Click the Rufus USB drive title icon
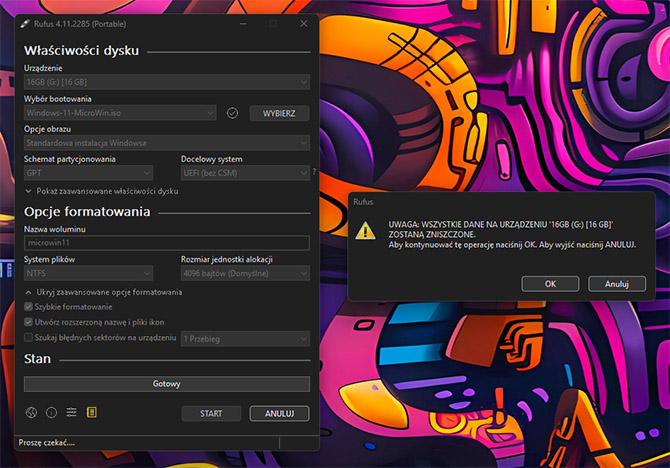670x468 pixels. [x=25, y=24]
